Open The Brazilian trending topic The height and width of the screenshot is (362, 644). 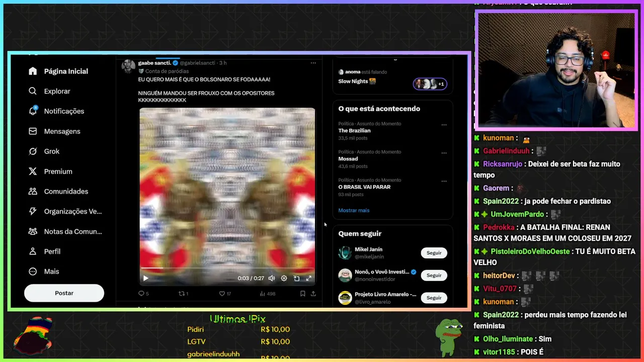(x=354, y=131)
